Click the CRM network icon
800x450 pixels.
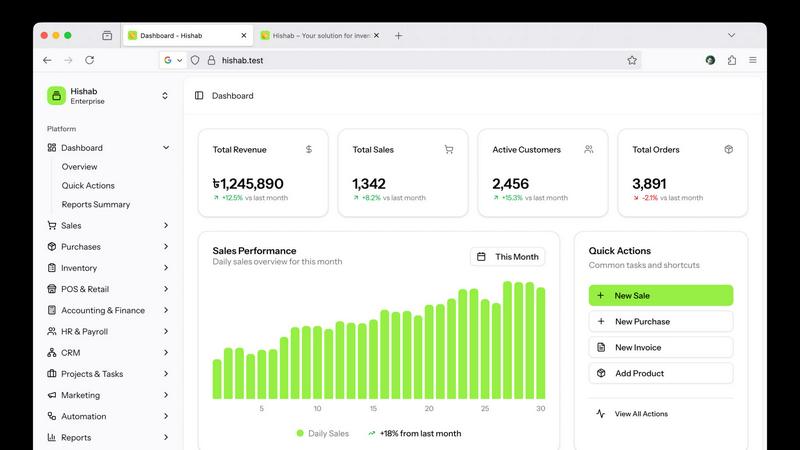tap(52, 353)
